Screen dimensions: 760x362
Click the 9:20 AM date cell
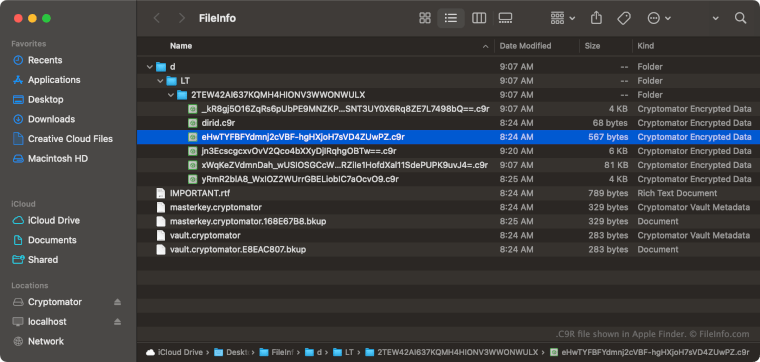(516, 151)
